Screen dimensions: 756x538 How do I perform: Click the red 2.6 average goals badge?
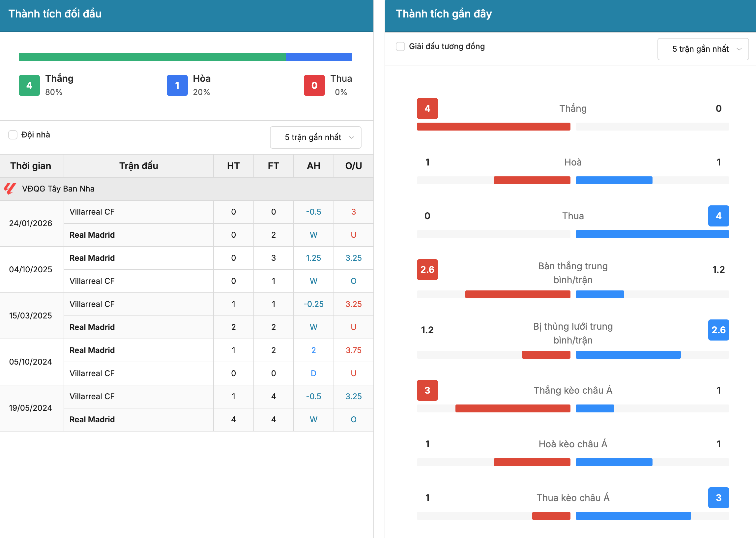tap(427, 270)
